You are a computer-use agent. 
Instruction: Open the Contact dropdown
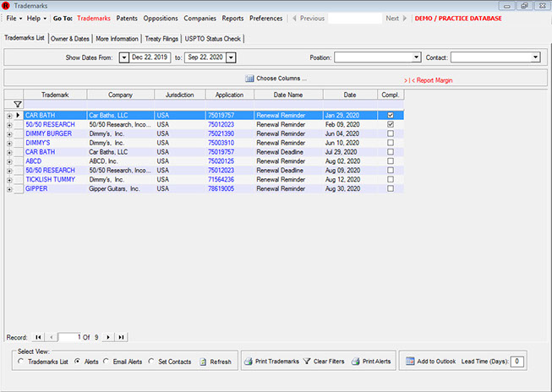coord(535,57)
